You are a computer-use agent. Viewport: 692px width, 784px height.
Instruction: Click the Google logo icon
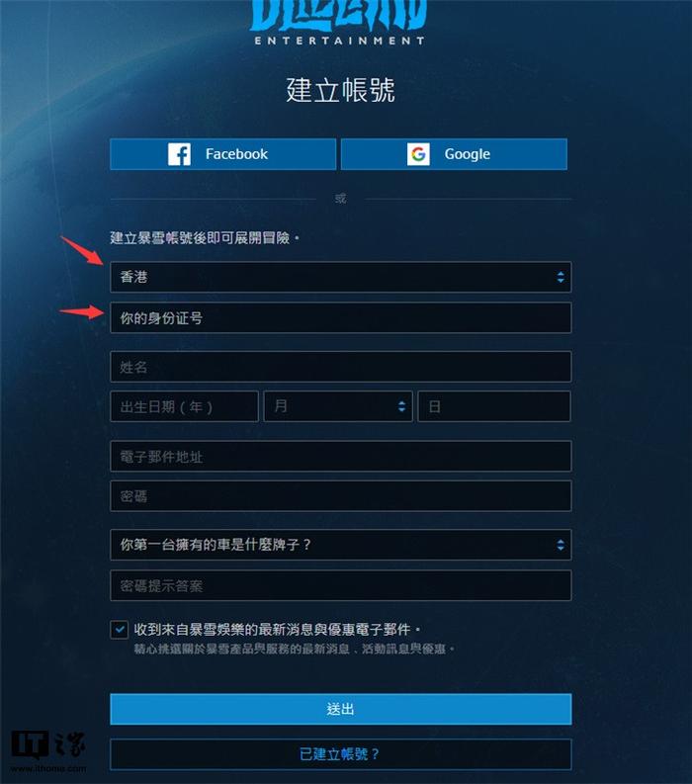click(418, 154)
